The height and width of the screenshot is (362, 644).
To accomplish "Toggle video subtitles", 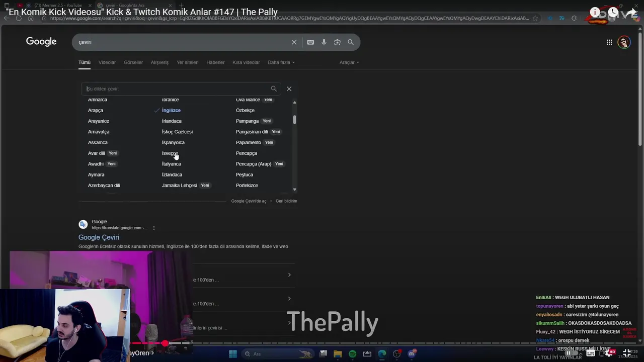I will pos(591,353).
